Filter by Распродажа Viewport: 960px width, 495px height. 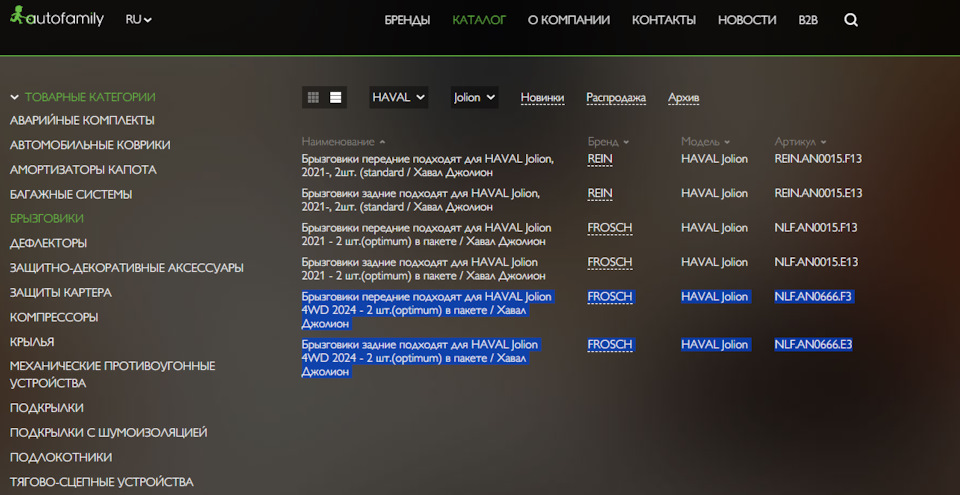pyautogui.click(x=616, y=98)
